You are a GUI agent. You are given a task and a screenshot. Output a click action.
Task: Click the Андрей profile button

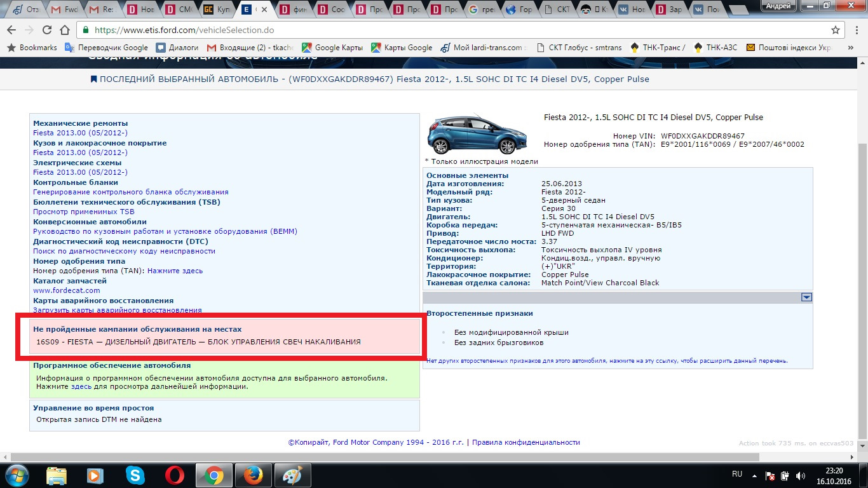[778, 5]
